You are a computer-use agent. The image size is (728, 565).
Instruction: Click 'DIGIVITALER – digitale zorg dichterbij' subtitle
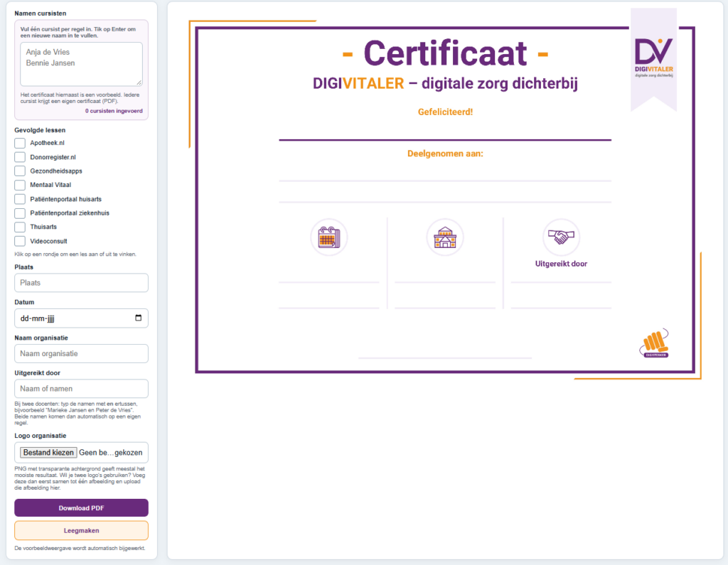pos(445,84)
